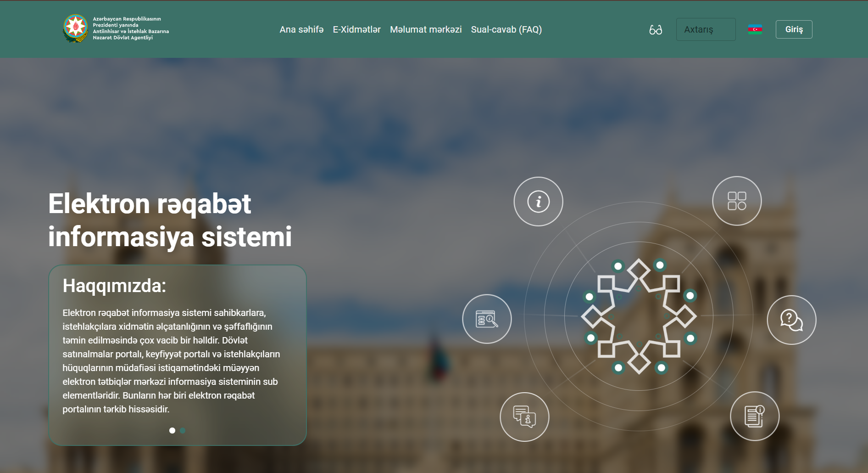The image size is (868, 473).
Task: Click the agency emblem logo
Action: pyautogui.click(x=75, y=28)
